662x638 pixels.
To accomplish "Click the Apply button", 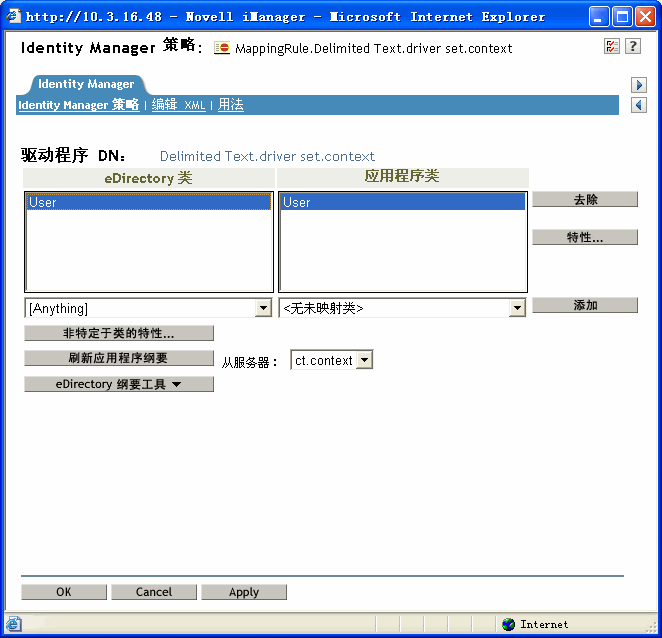I will (244, 592).
